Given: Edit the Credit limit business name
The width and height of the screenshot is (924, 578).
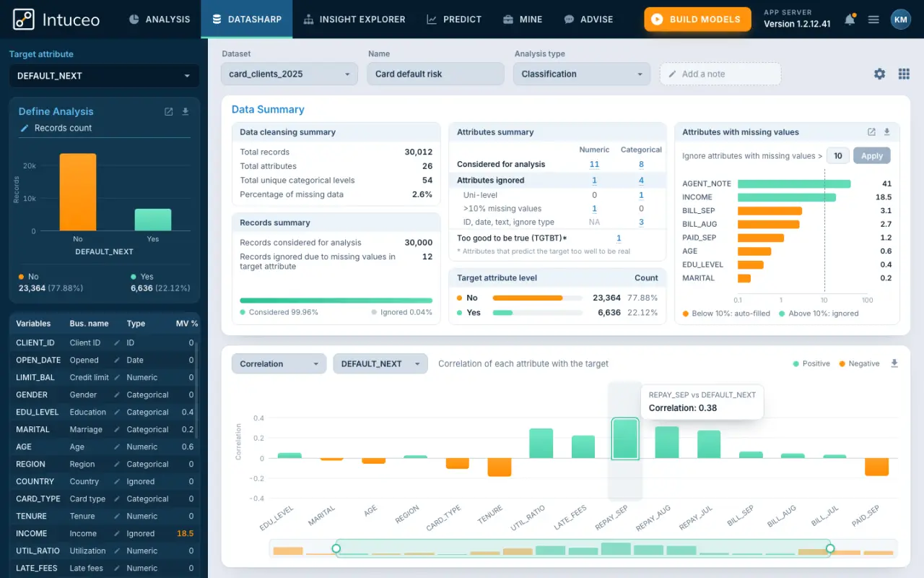Looking at the screenshot, I should (117, 377).
